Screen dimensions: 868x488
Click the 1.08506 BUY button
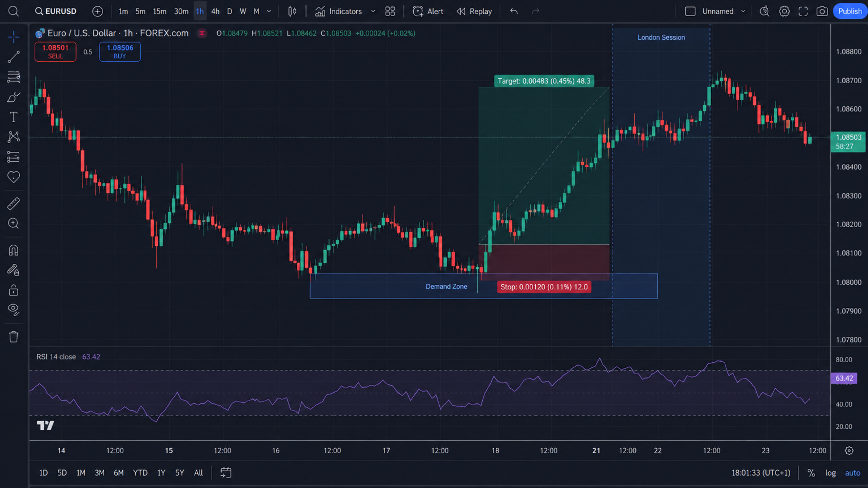120,52
